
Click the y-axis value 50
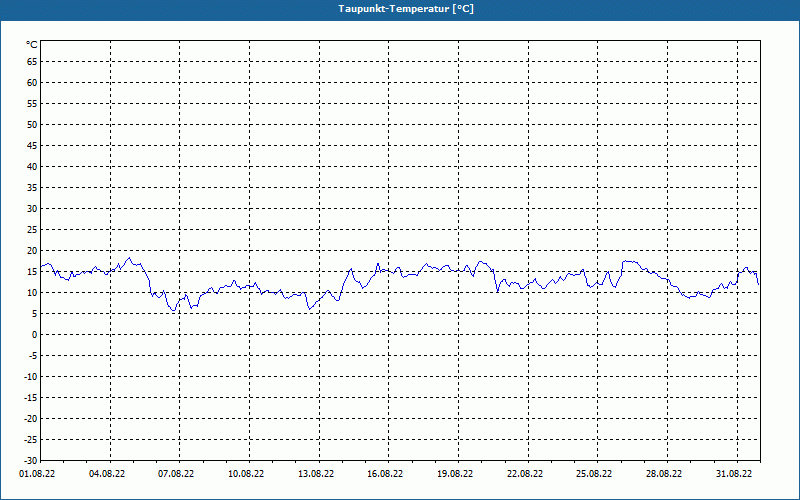[x=32, y=124]
